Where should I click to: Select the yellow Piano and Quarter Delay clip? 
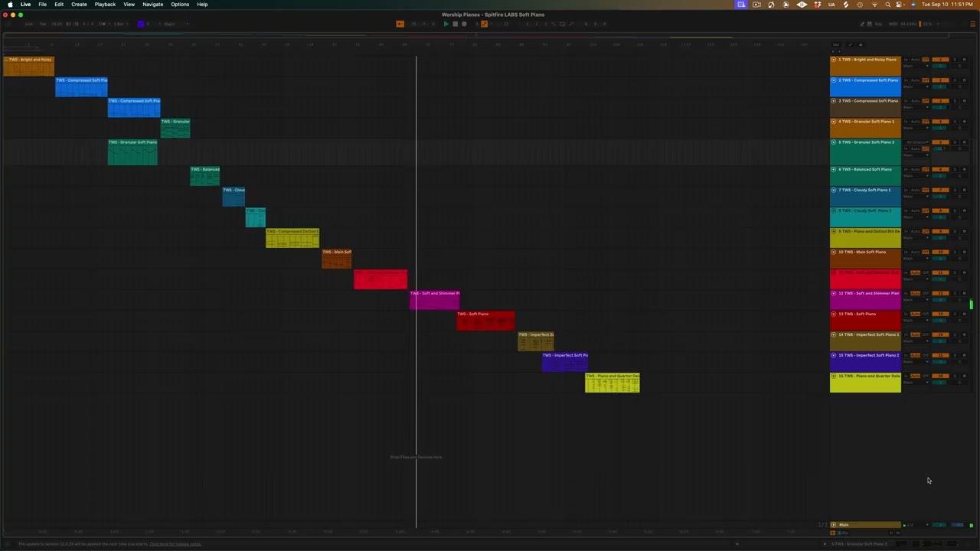pos(612,383)
